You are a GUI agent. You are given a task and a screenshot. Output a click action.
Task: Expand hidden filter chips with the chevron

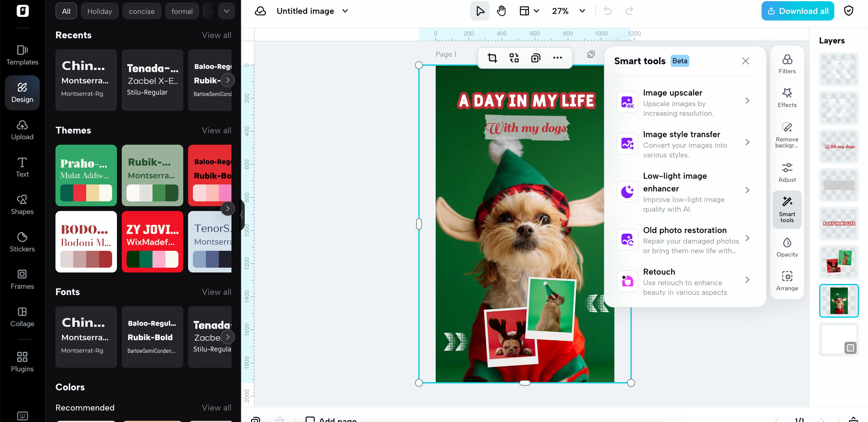(226, 11)
